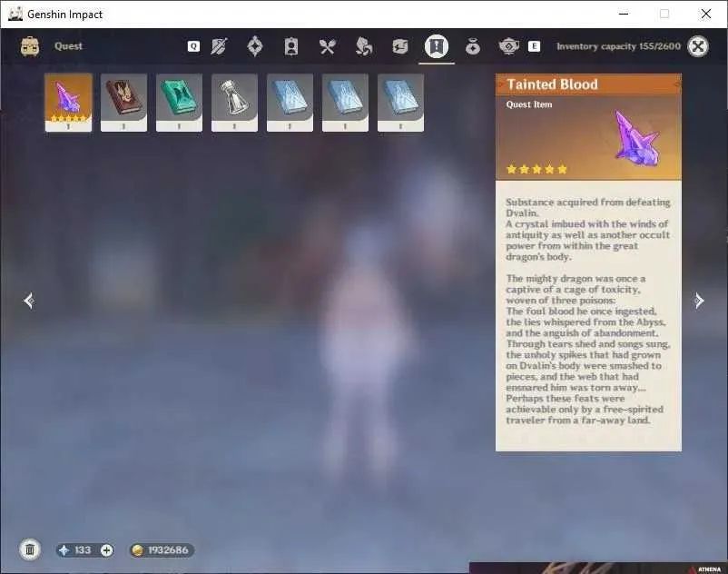Image resolution: width=728 pixels, height=574 pixels.
Task: Go to next category with right arrow
Action: click(699, 301)
